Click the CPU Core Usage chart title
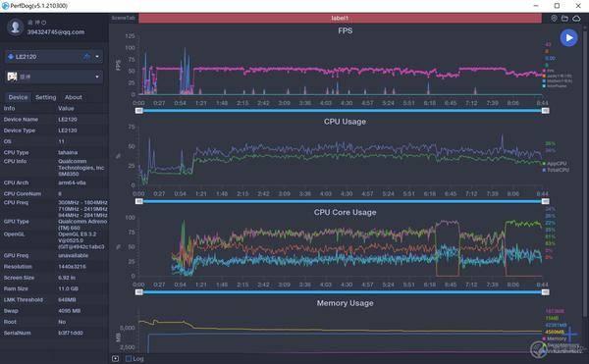 tap(345, 212)
